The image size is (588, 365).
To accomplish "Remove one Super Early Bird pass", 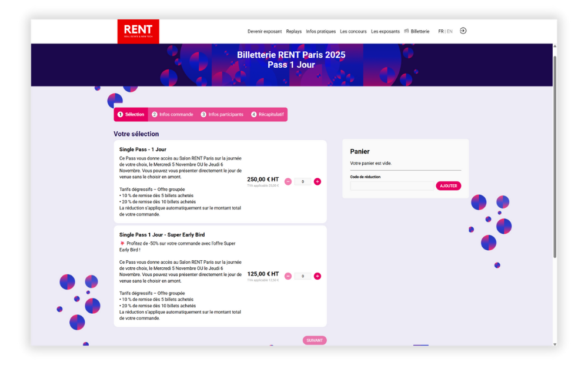I will pyautogui.click(x=288, y=276).
